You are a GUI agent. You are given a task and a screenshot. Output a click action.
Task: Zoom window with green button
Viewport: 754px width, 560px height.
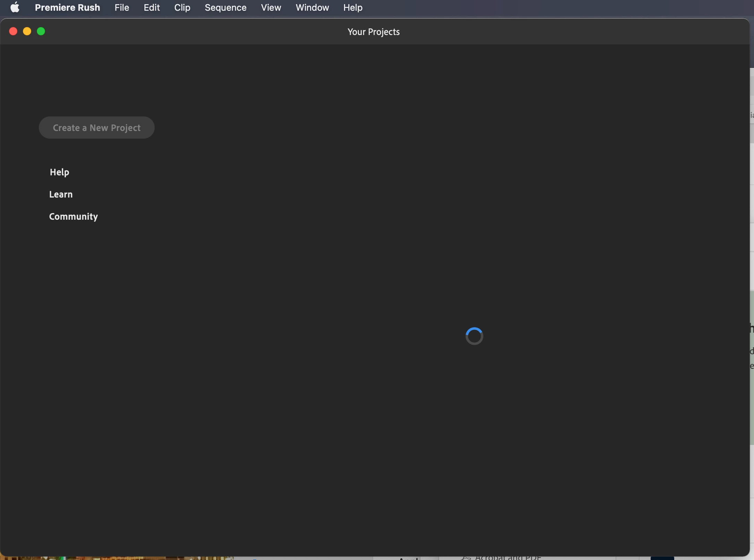[41, 32]
